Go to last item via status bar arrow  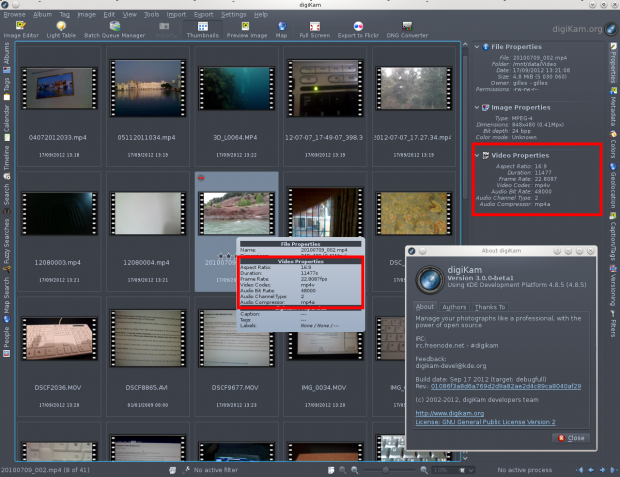click(x=614, y=470)
